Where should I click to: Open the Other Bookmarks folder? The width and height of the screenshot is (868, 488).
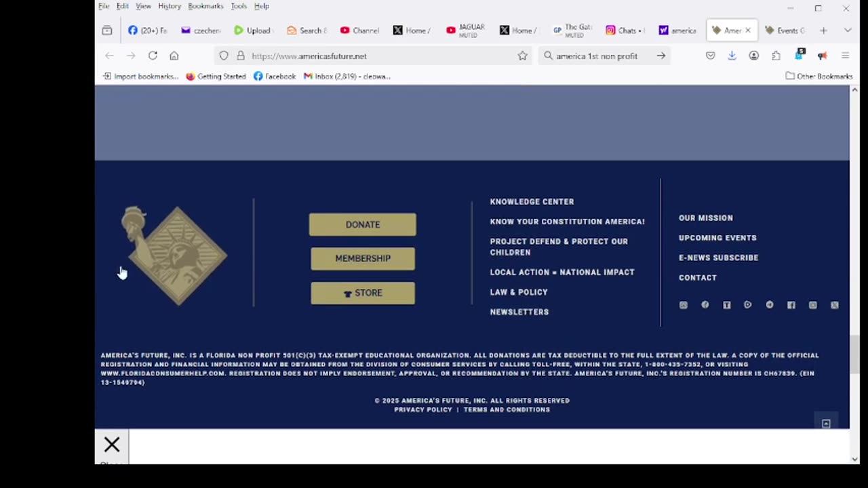pyautogui.click(x=818, y=76)
